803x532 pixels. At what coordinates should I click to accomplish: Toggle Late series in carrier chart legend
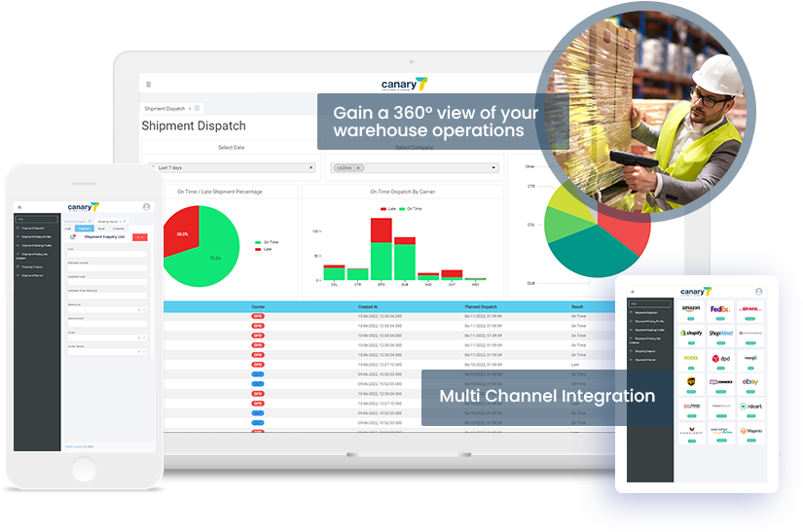(x=388, y=209)
